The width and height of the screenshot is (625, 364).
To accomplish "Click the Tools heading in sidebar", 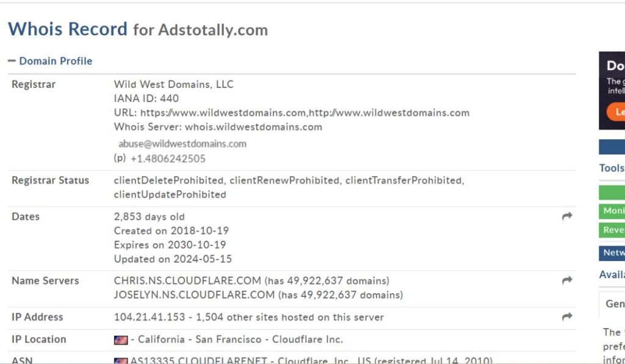I will 612,168.
